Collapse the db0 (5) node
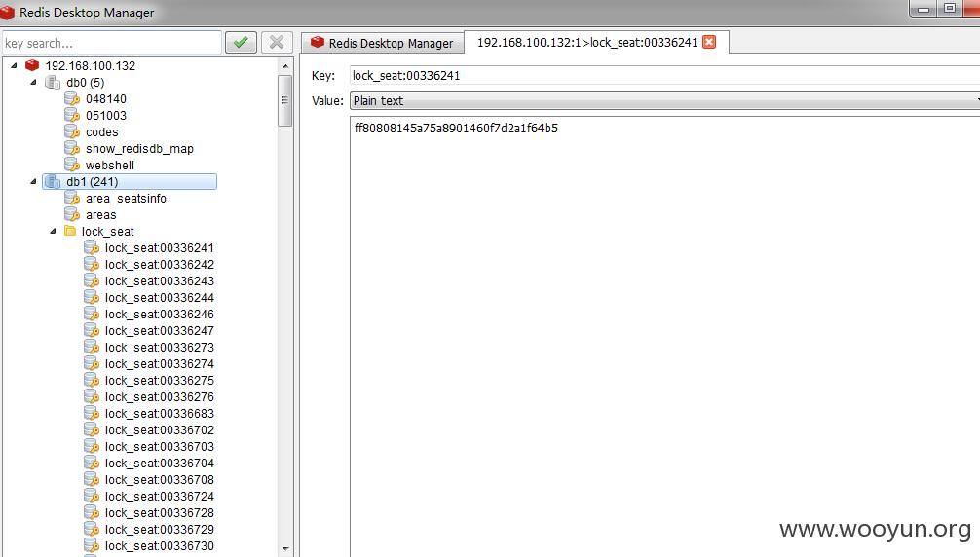The width and height of the screenshot is (980, 557). click(33, 83)
